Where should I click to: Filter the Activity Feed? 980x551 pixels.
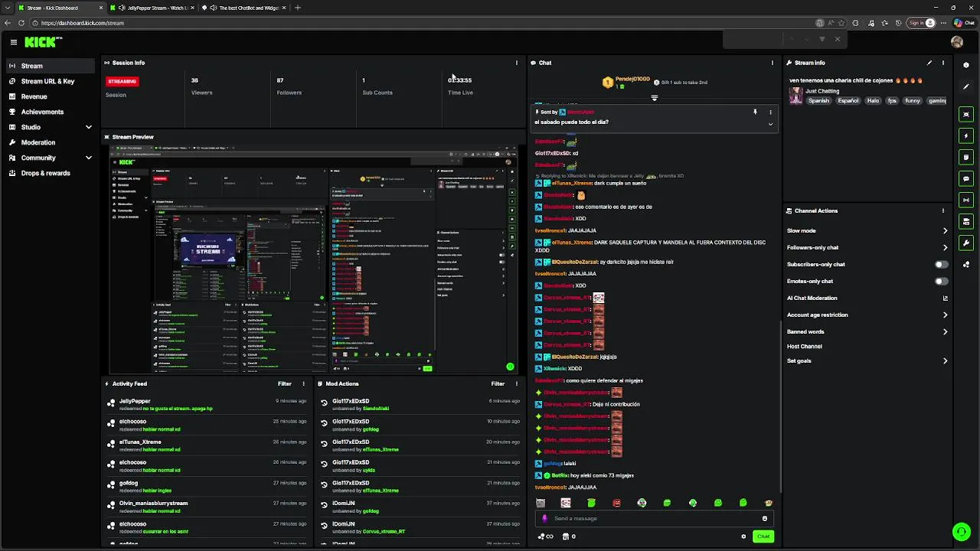(285, 383)
